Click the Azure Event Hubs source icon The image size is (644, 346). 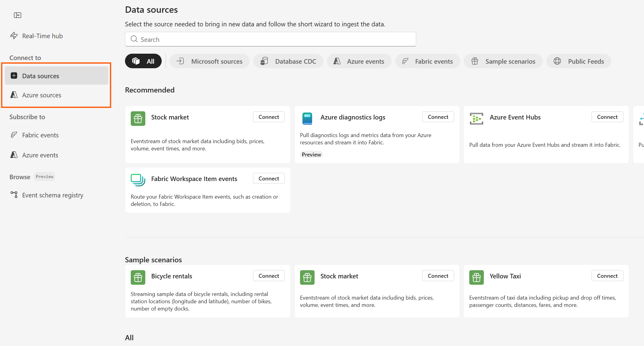tap(476, 118)
